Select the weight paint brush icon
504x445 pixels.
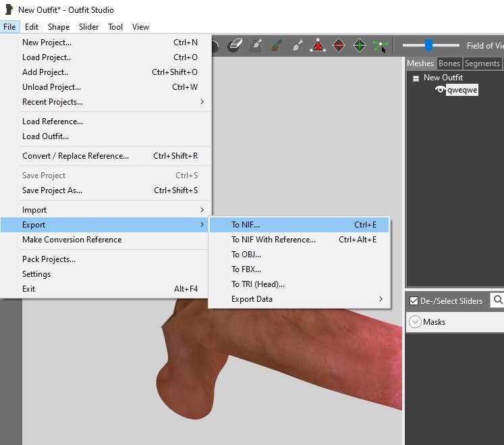(x=276, y=46)
